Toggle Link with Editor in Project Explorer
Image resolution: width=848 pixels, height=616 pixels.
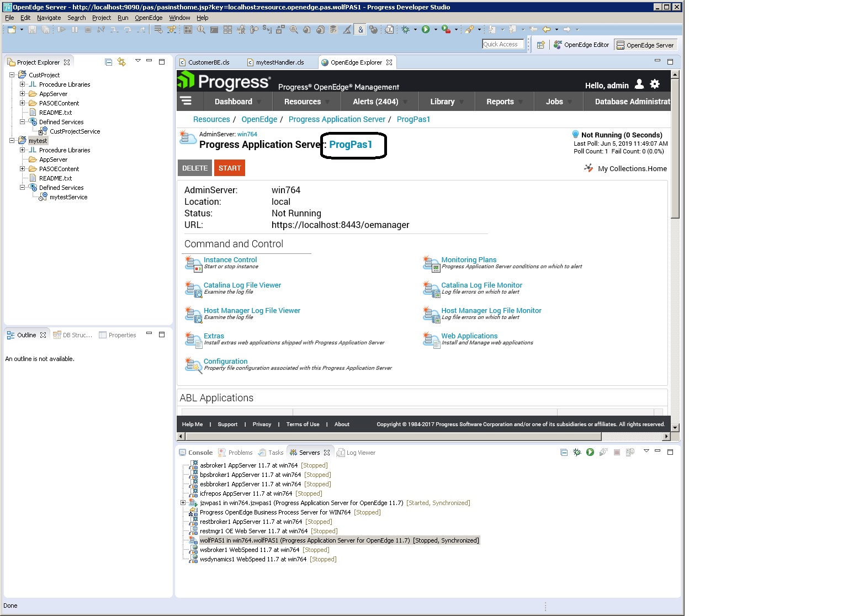click(x=121, y=62)
